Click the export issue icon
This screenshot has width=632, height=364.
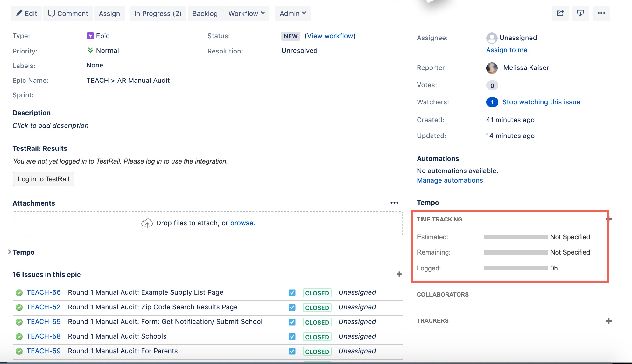tap(580, 13)
